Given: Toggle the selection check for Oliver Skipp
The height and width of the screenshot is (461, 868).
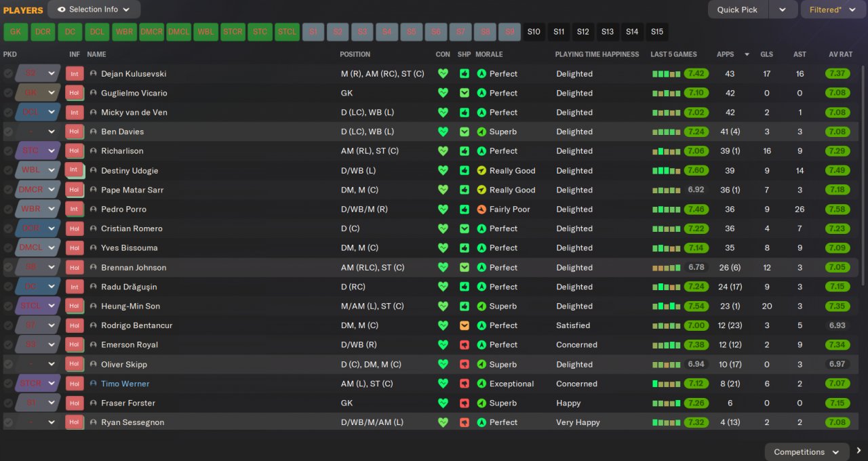Looking at the screenshot, I should click(8, 364).
